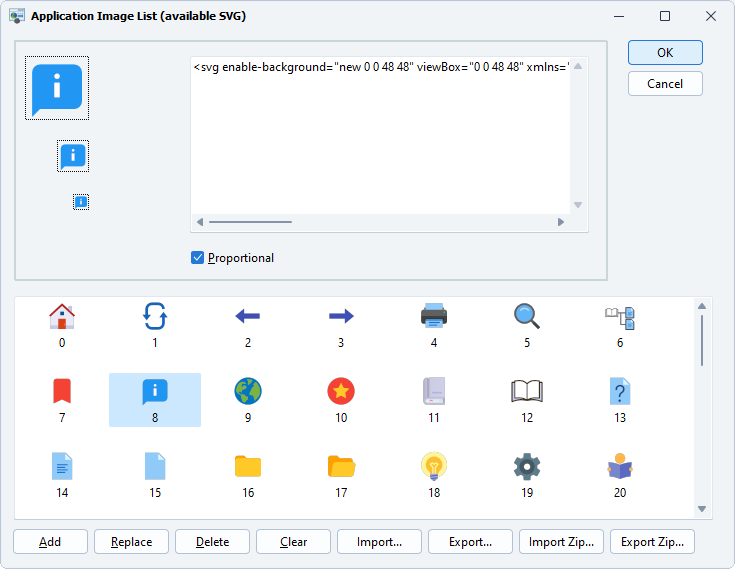Click the Replace button
The width and height of the screenshot is (735, 569).
(132, 542)
